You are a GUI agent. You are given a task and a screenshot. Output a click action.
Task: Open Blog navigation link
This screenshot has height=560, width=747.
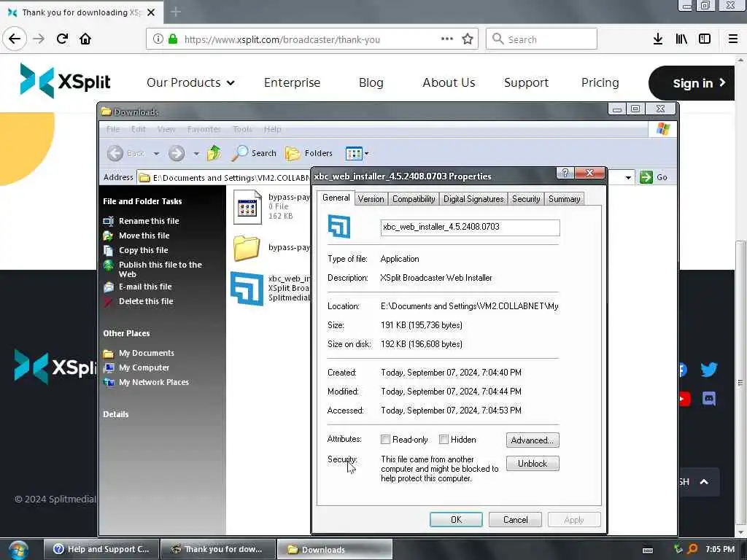(x=371, y=83)
